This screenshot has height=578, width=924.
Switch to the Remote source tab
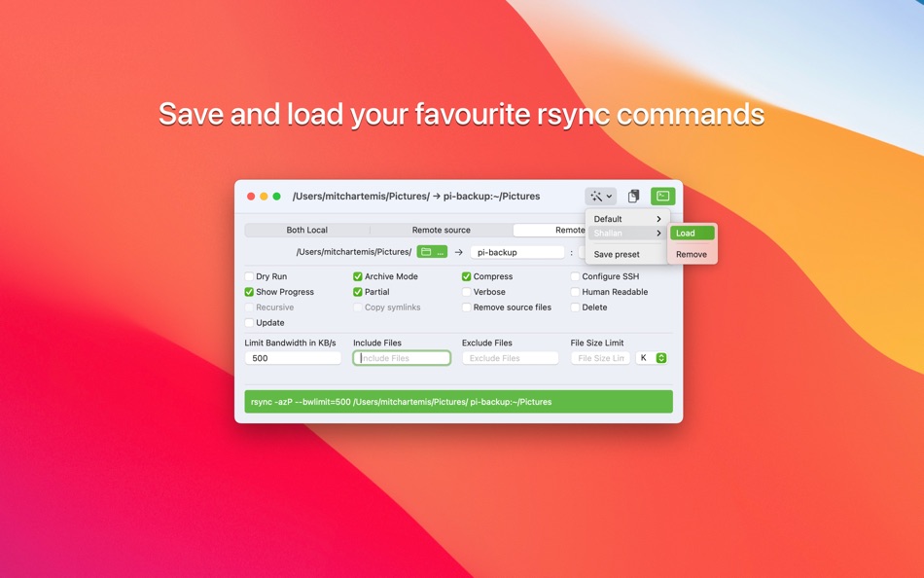pyautogui.click(x=442, y=230)
